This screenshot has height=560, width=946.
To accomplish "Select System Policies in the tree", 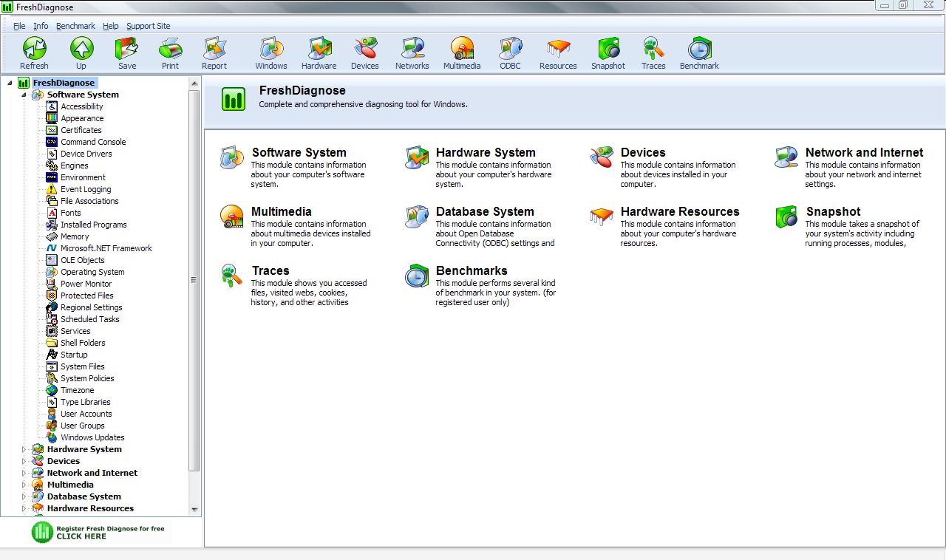I will 87,378.
